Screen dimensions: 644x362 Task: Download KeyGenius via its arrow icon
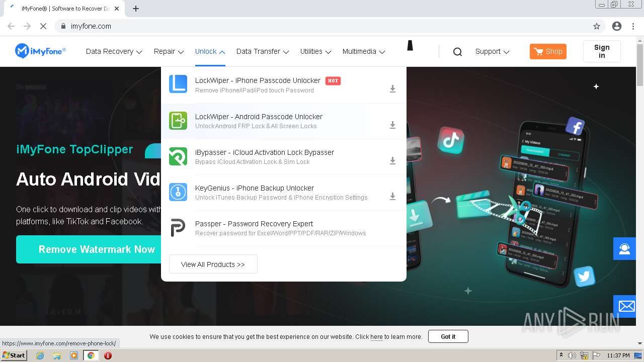tap(392, 197)
